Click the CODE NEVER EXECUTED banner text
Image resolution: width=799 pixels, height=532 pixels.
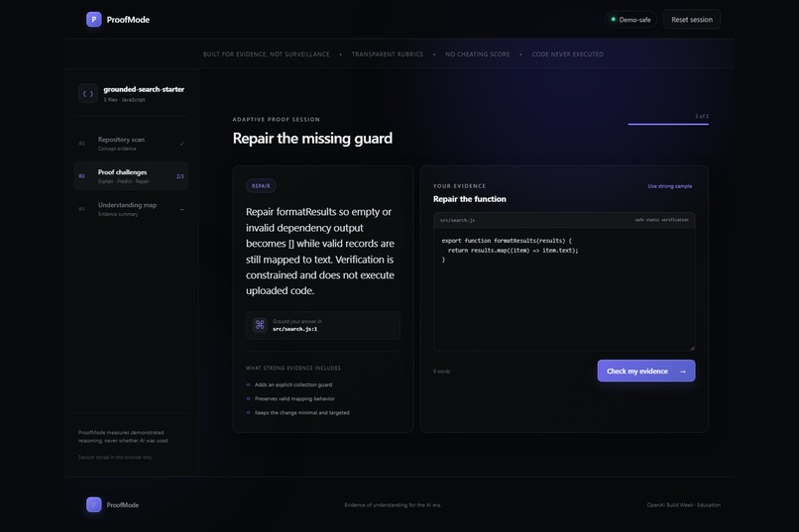tap(568, 54)
